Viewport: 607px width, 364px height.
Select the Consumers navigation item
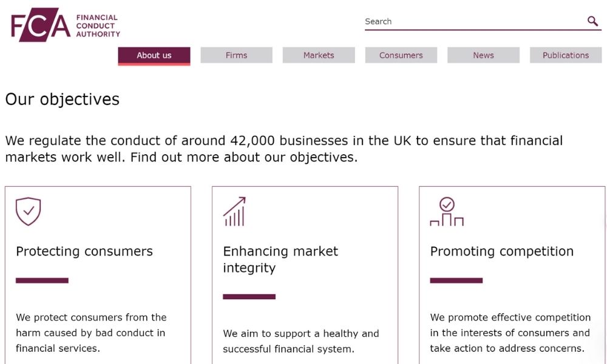coord(401,55)
